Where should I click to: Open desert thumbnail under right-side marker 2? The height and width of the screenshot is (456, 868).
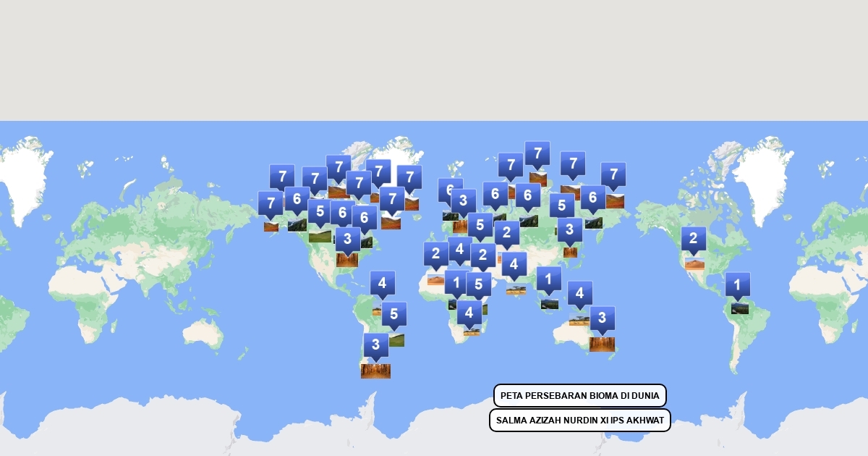click(694, 264)
